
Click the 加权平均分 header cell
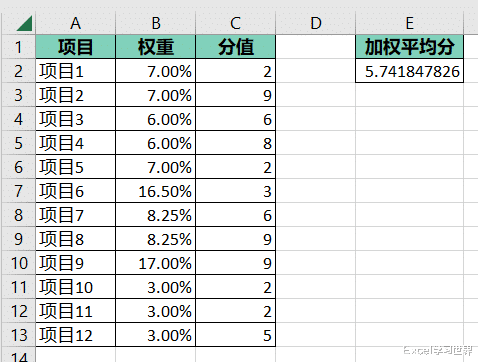click(x=410, y=47)
